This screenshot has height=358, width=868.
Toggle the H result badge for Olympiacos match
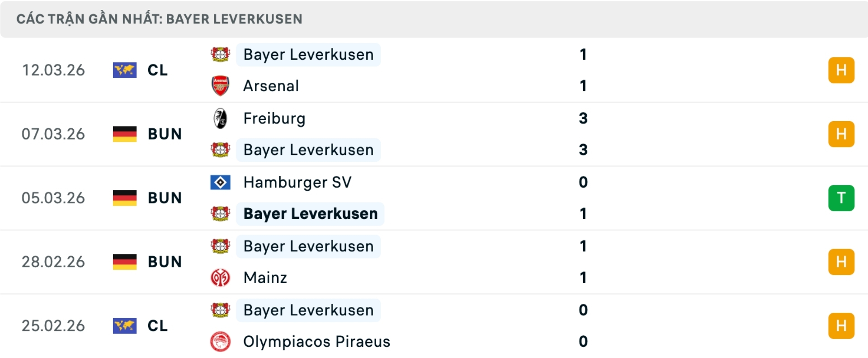point(841,325)
